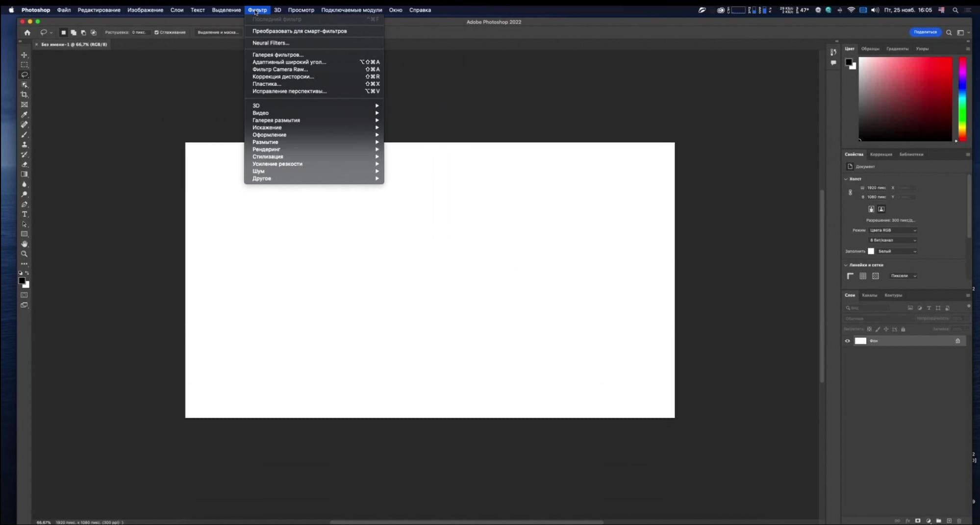The image size is (980, 525).
Task: Click the Фон layer lock icon
Action: [x=957, y=341]
